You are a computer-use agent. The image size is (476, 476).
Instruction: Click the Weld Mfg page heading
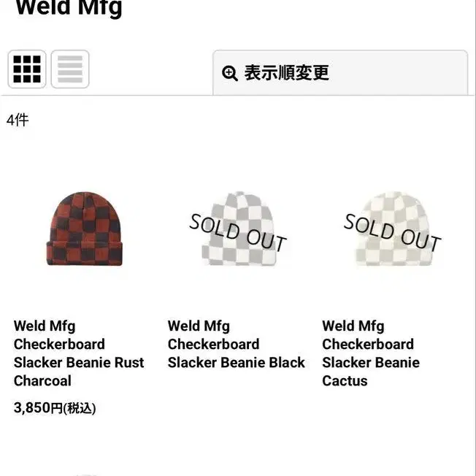tap(69, 7)
